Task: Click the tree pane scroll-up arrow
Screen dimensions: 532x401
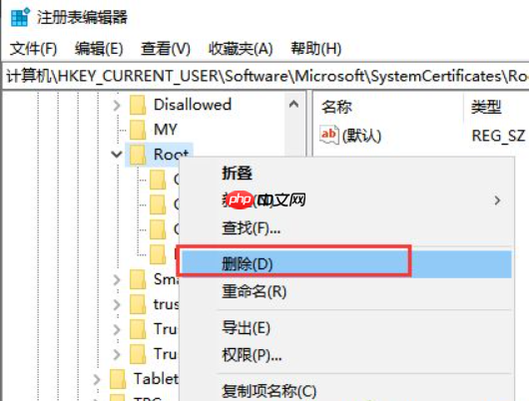Action: click(x=293, y=105)
